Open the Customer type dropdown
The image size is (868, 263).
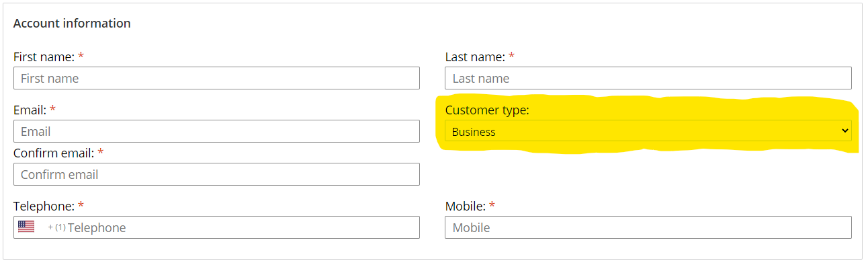tap(648, 131)
